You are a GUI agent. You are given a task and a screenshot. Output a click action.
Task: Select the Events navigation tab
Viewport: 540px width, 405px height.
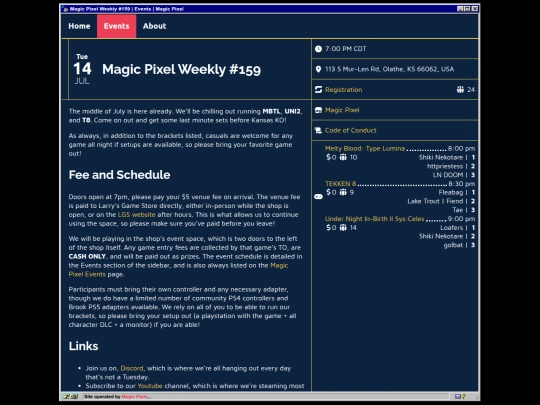(x=116, y=26)
